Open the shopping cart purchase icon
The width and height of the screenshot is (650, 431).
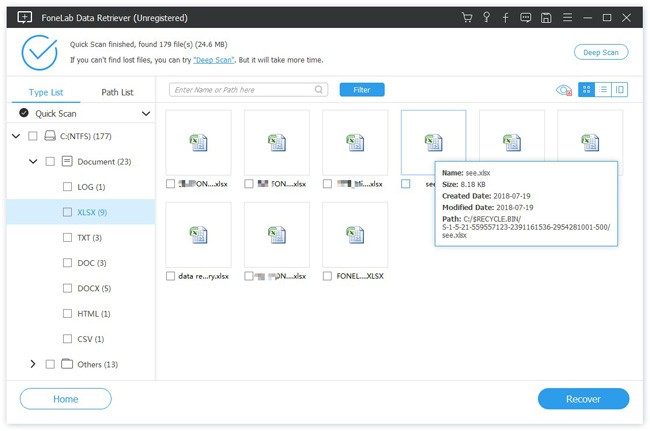467,17
